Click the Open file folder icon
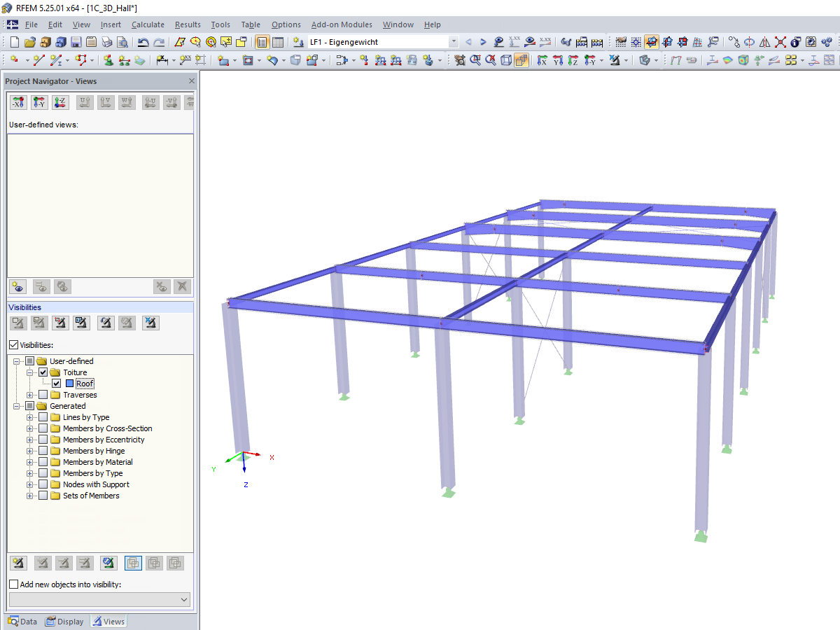 29,42
